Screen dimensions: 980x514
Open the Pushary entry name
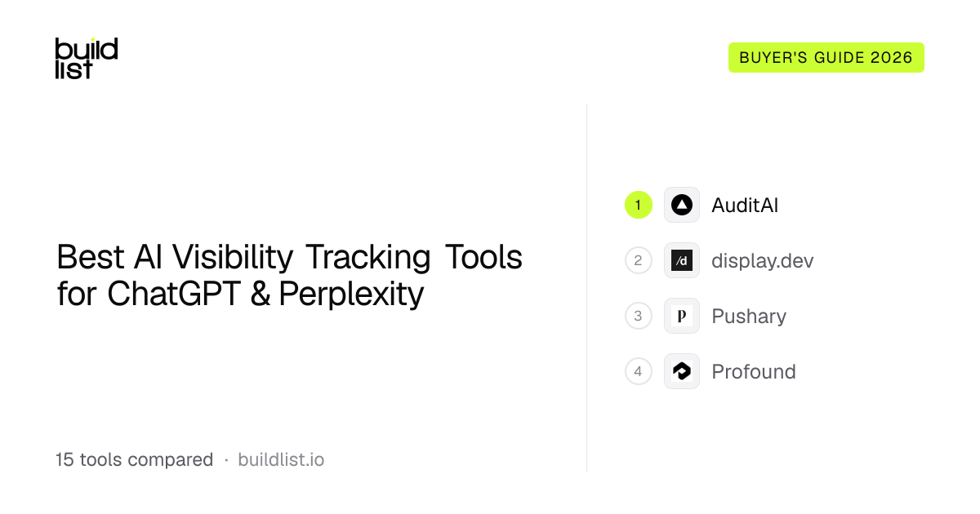(749, 317)
